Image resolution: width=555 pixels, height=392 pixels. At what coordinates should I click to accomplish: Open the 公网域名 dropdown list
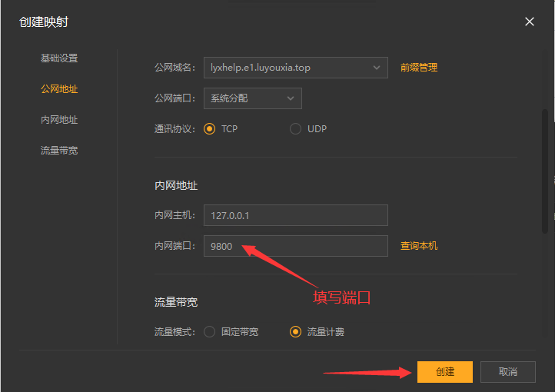pos(295,68)
